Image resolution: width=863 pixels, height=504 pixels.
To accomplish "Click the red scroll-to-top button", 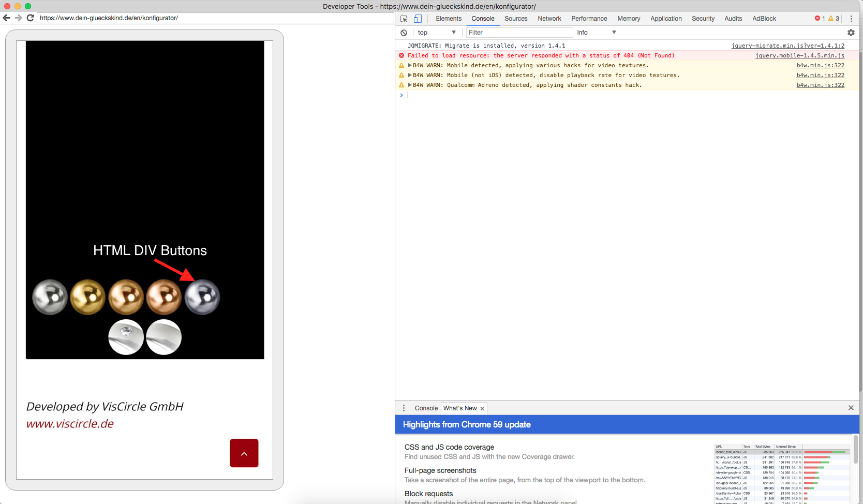I will 244,453.
